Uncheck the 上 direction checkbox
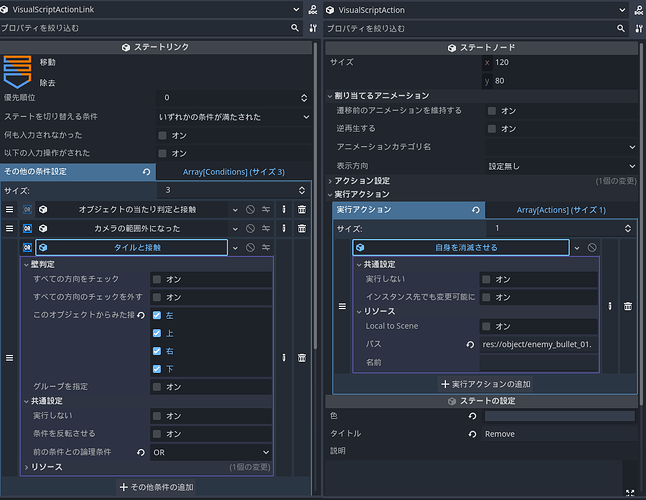This screenshot has width=646, height=500. pos(157,333)
